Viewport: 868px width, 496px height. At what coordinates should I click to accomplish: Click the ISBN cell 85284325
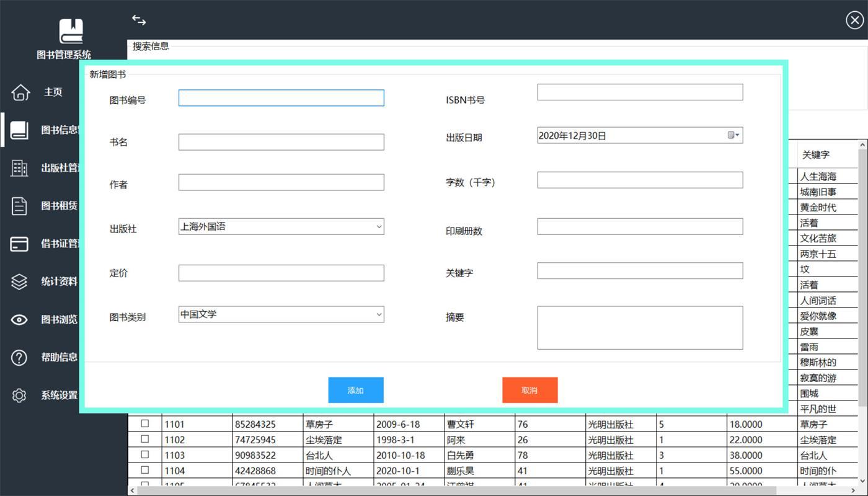point(267,425)
